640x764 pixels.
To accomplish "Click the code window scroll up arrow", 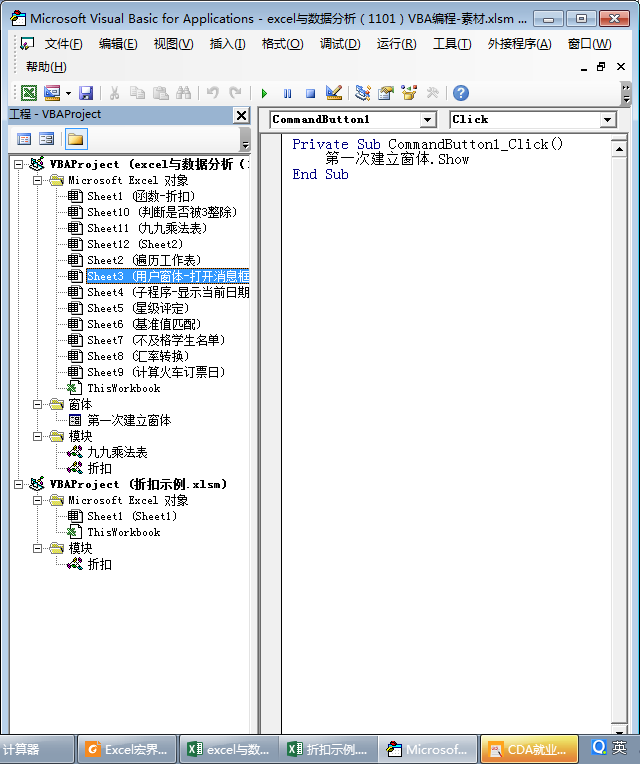I will click(619, 149).
